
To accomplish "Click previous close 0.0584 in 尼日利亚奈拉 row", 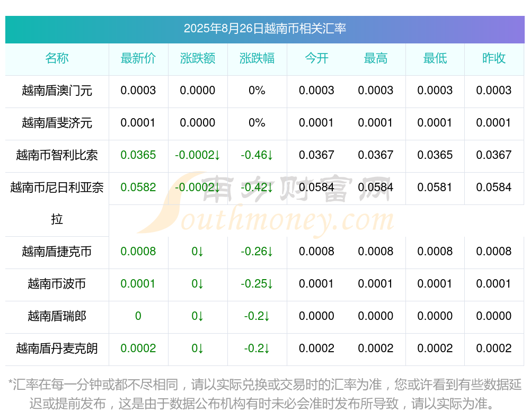I will tap(494, 187).
